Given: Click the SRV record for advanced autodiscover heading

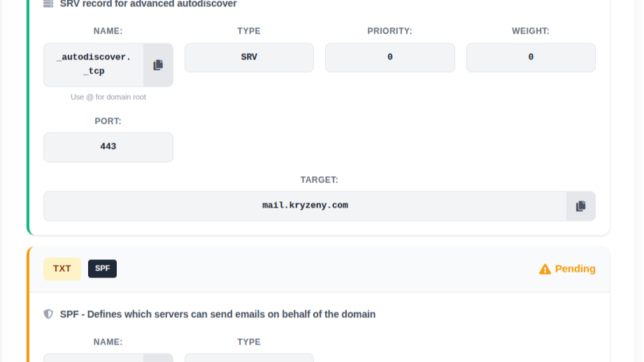Looking at the screenshot, I should (148, 4).
